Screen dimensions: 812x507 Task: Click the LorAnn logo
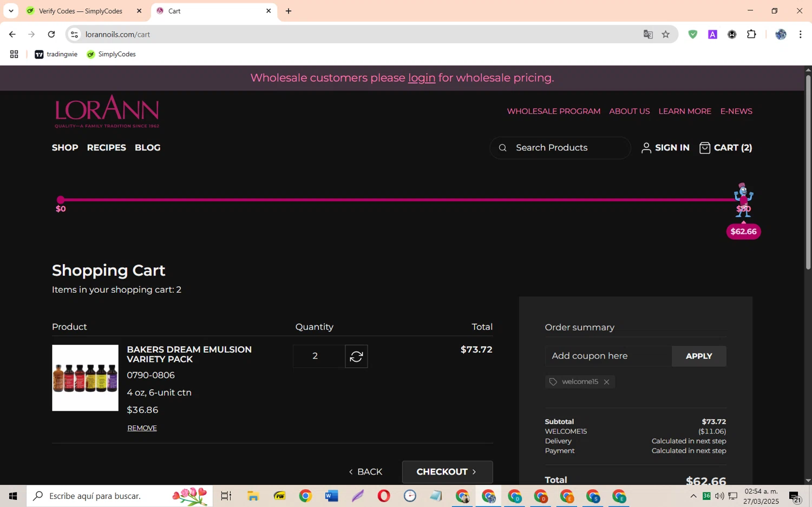click(107, 111)
